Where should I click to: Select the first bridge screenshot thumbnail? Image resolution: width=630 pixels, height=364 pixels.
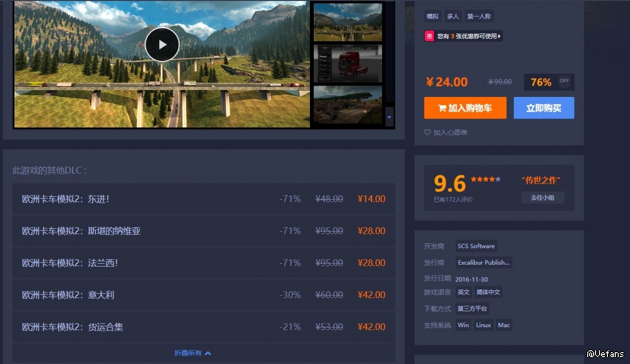coord(348,22)
